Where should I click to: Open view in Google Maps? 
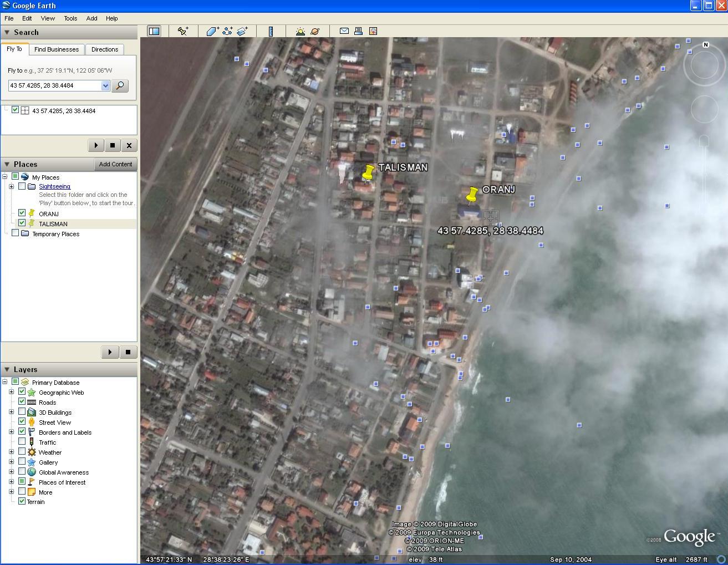373,31
